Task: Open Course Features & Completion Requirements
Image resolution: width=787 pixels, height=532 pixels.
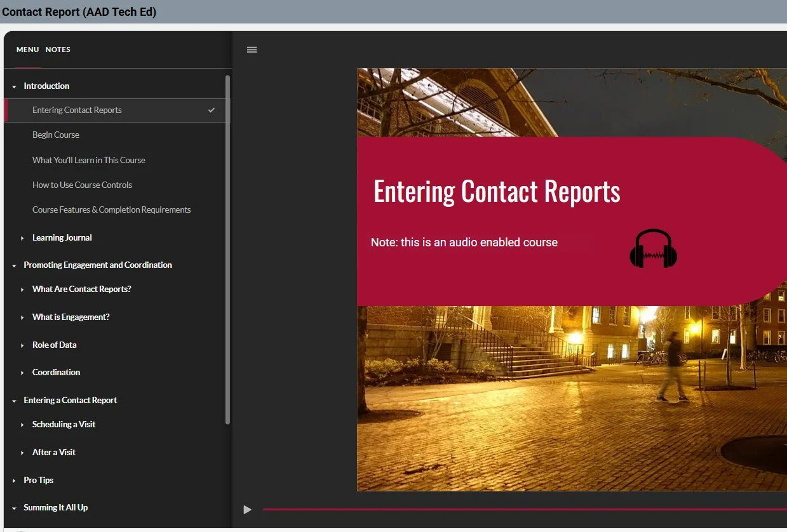Action: coord(112,209)
